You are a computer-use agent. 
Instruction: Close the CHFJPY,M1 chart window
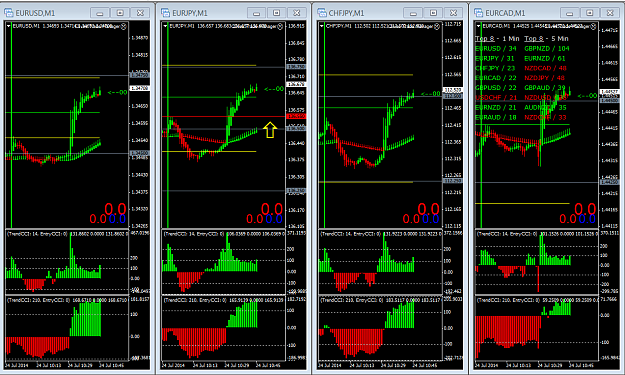tap(454, 13)
